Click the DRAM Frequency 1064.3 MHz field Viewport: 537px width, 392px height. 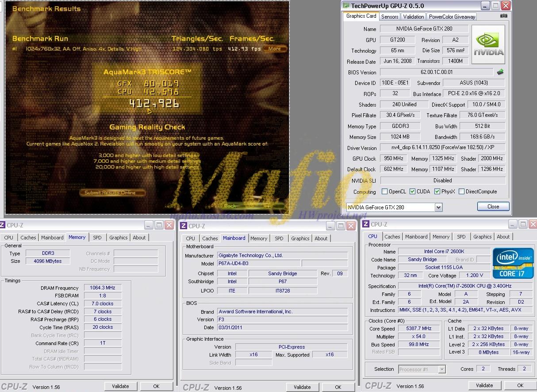coord(103,288)
